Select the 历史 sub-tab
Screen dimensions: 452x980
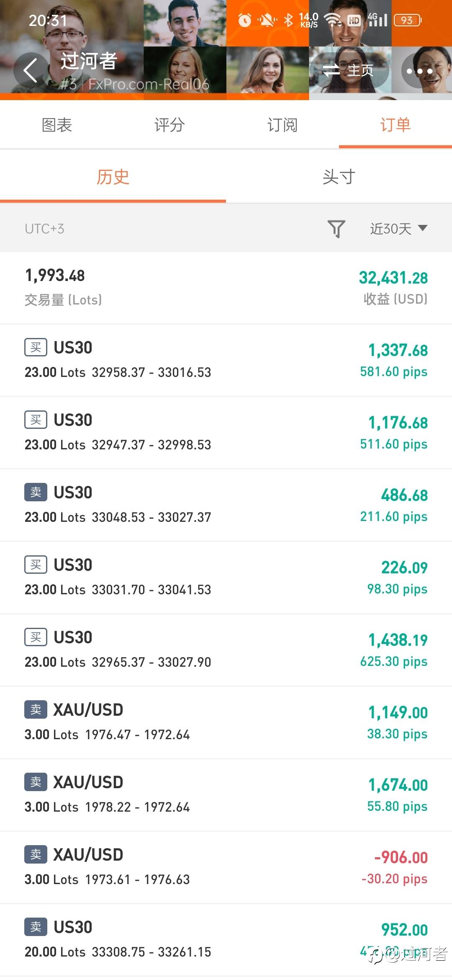click(113, 177)
